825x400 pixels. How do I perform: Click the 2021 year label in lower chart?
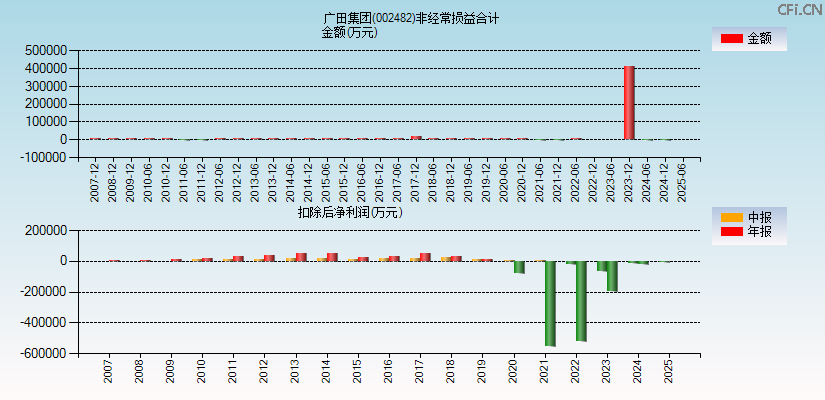point(544,371)
